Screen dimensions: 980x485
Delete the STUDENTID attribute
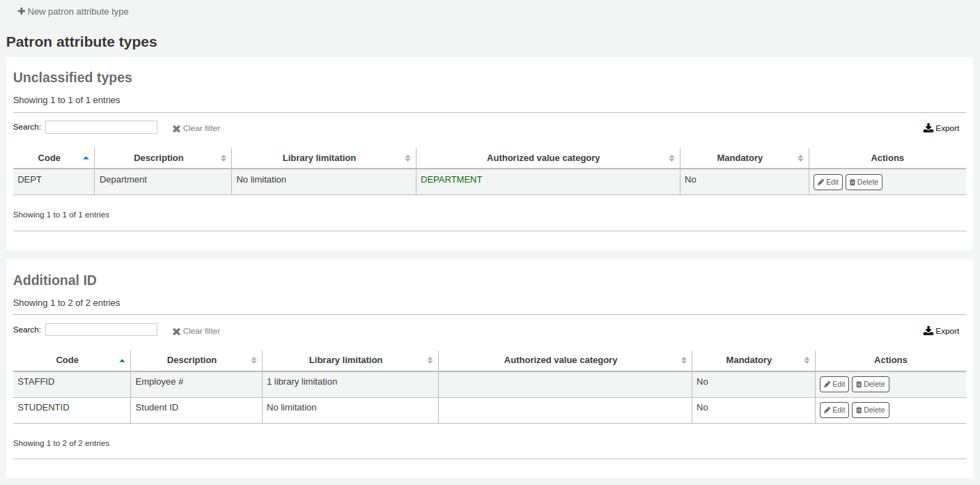(x=870, y=410)
